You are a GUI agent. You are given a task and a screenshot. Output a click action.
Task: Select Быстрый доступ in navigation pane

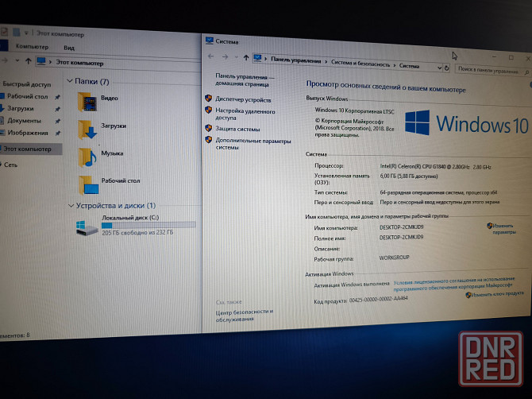(27, 84)
